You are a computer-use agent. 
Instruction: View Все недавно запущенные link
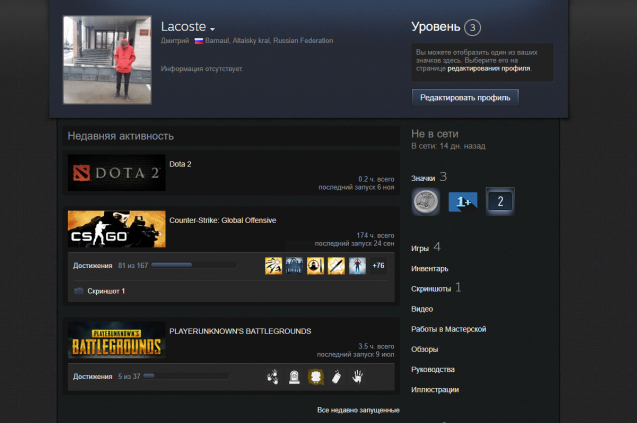pyautogui.click(x=358, y=410)
